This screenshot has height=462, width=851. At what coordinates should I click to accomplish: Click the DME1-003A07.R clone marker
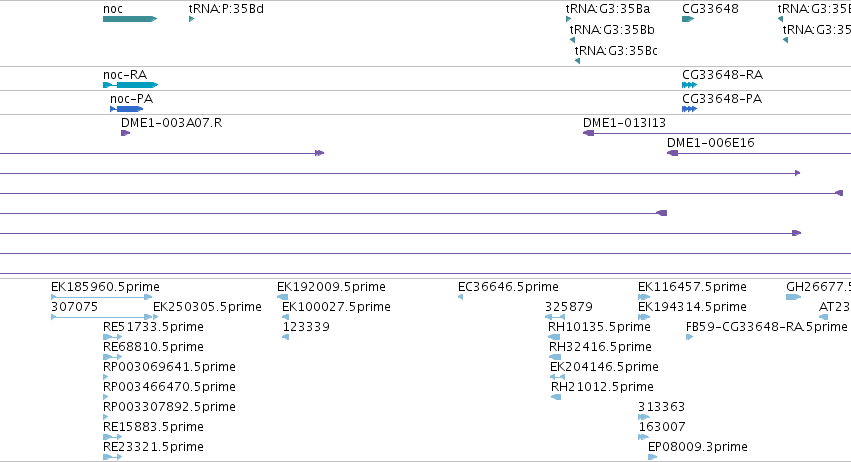tap(125, 133)
